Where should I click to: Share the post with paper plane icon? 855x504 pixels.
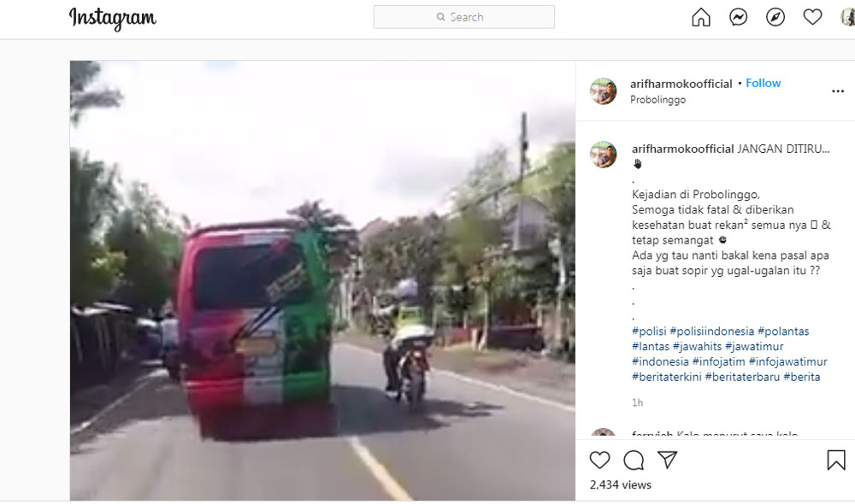pos(668,460)
